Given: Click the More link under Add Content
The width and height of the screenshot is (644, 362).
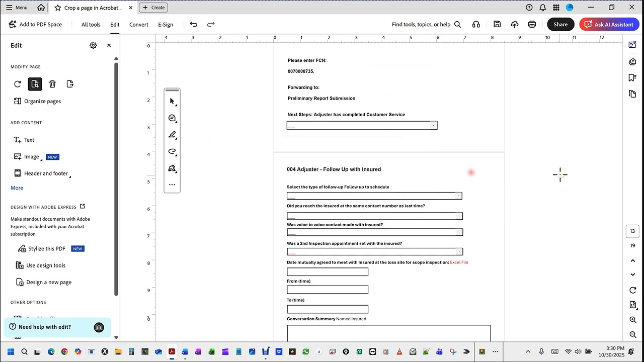Looking at the screenshot, I should click(x=17, y=188).
